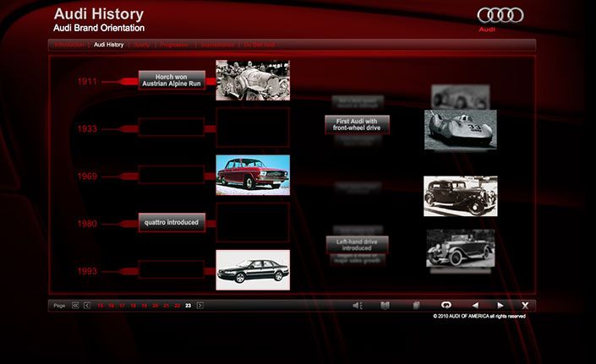Open the last navigation tab after Sophisticated

click(x=260, y=45)
